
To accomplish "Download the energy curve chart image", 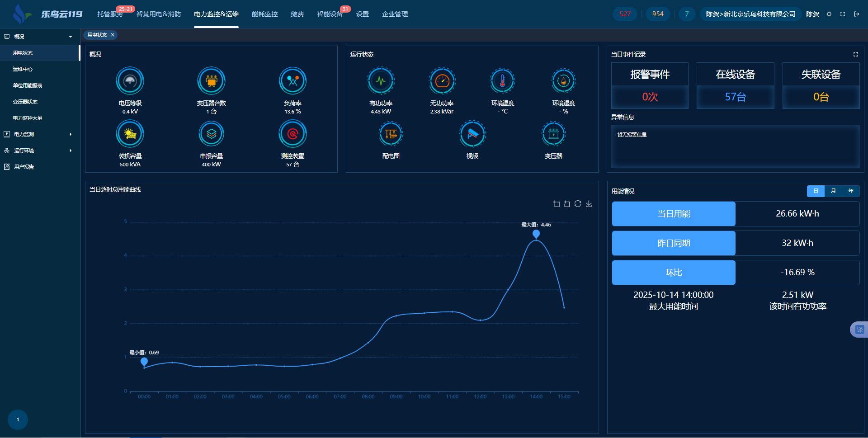I will [x=589, y=204].
